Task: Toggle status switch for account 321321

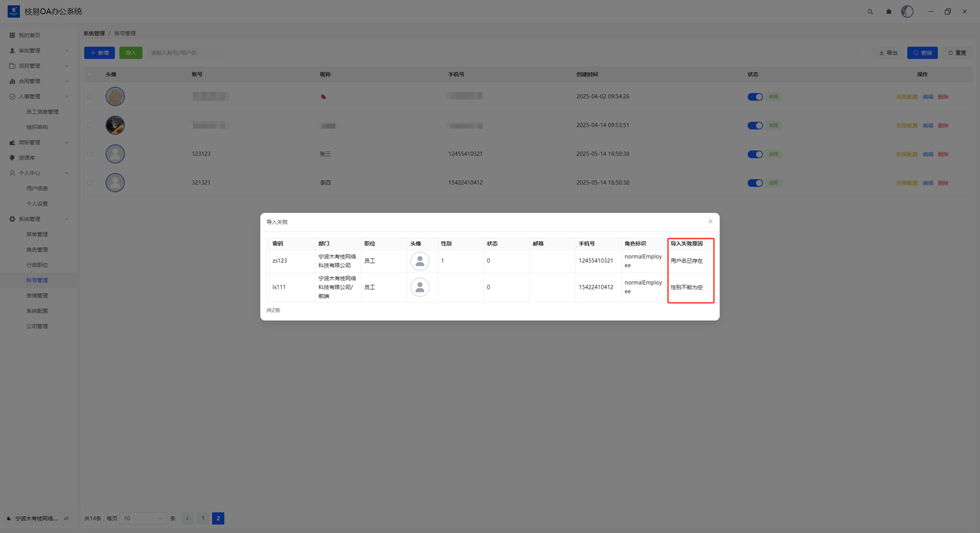Action: tap(755, 183)
